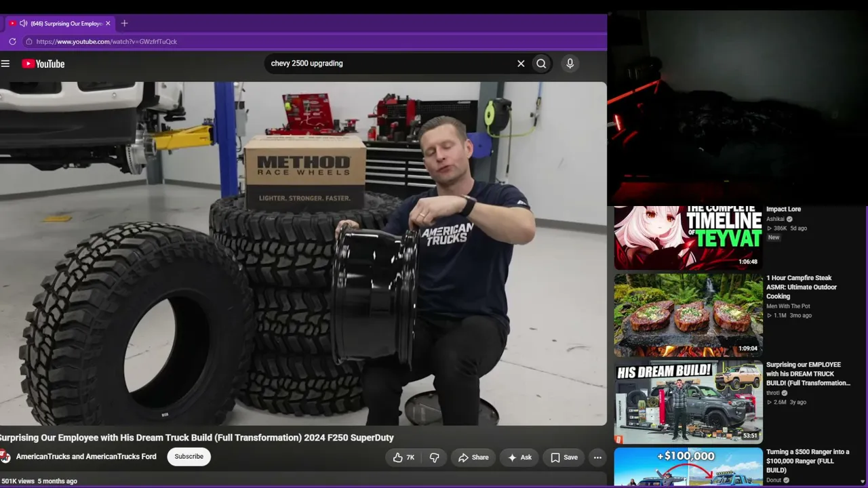Click the New badge under Ashikai video
This screenshot has height=488, width=868.
[x=774, y=238]
